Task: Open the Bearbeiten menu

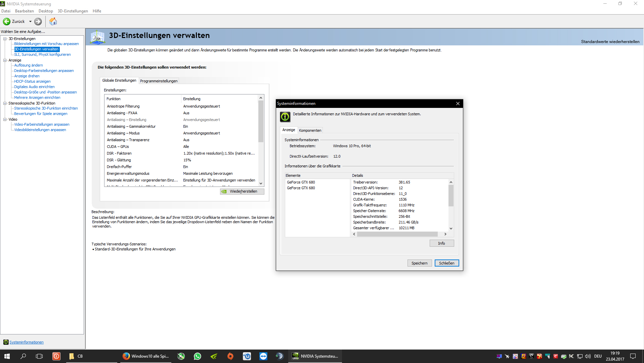Action: click(25, 11)
